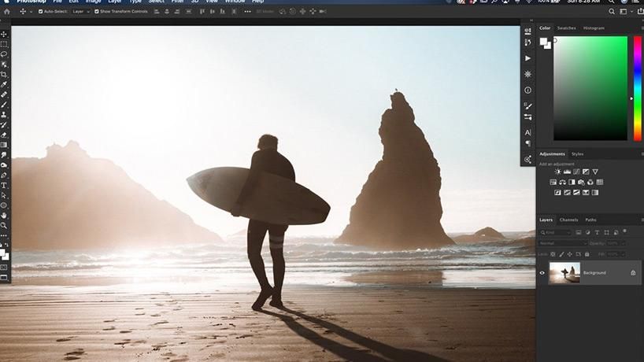This screenshot has height=362, width=644.
Task: Add a Brightness/Contrast adjustment
Action: (557, 172)
